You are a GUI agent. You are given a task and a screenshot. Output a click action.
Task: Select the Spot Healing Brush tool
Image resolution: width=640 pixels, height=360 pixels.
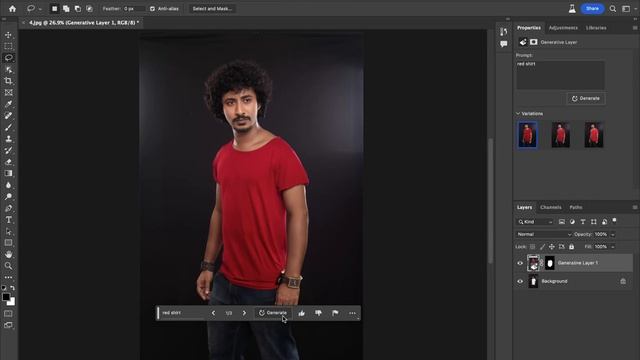coord(8,116)
